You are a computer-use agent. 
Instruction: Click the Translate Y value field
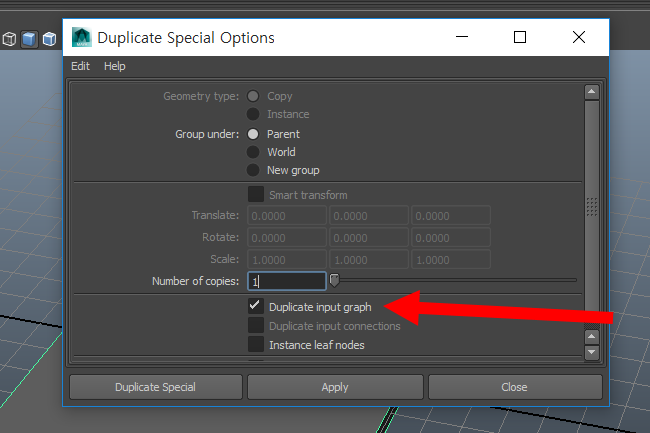coord(369,215)
